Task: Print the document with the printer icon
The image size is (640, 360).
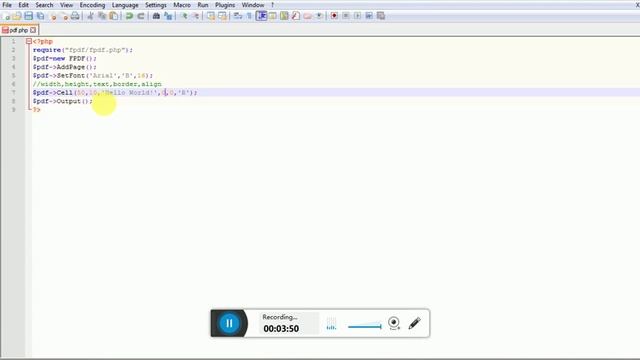Action: pos(75,16)
